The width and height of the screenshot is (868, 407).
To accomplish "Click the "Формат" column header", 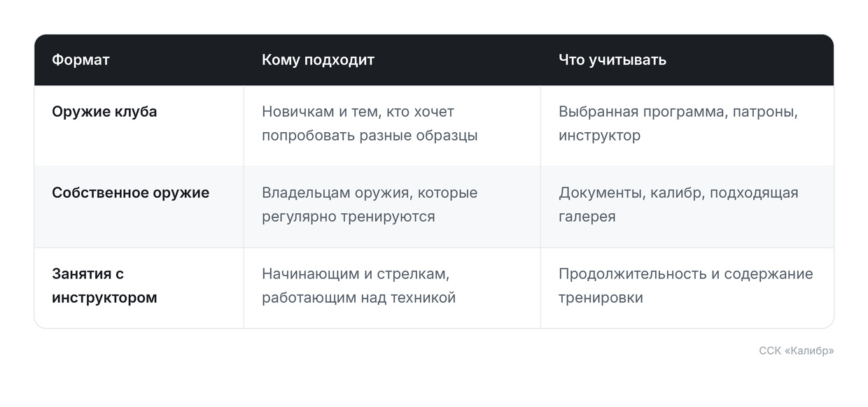I will 80,60.
